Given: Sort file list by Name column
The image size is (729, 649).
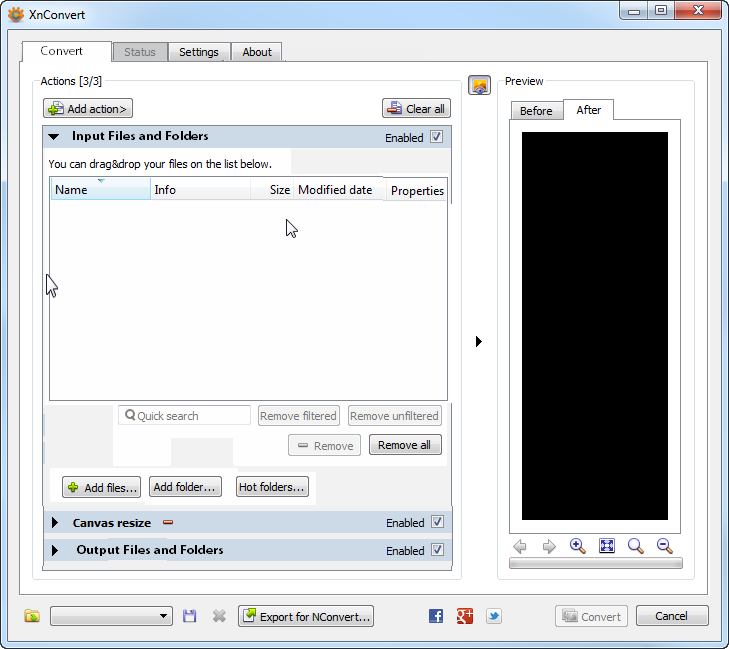Looking at the screenshot, I should pyautogui.click(x=100, y=190).
